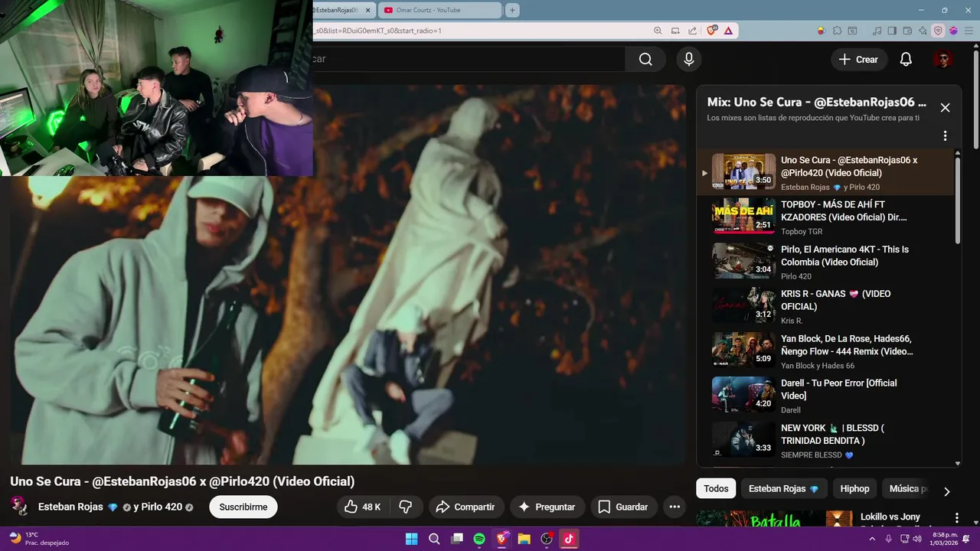Image resolution: width=980 pixels, height=551 pixels.
Task: Open Brave Rewards triangle icon
Action: (x=728, y=31)
